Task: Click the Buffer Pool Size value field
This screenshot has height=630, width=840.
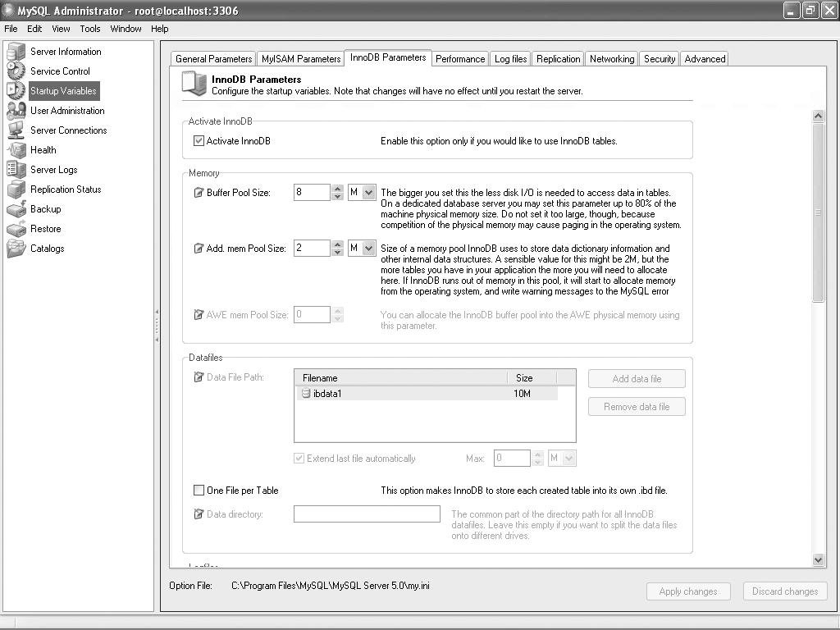Action: [x=312, y=192]
